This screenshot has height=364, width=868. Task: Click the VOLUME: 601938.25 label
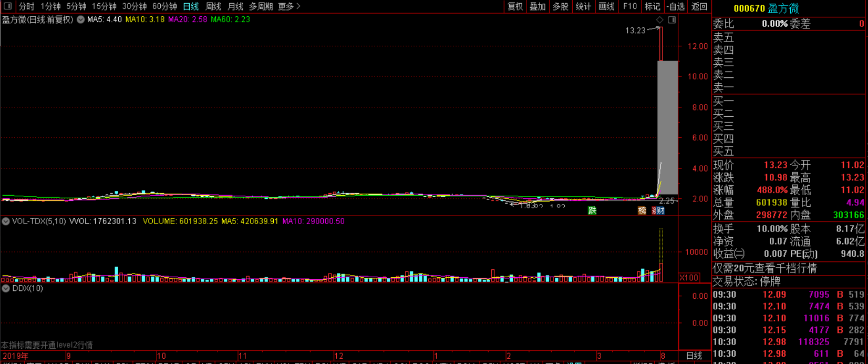(180, 221)
